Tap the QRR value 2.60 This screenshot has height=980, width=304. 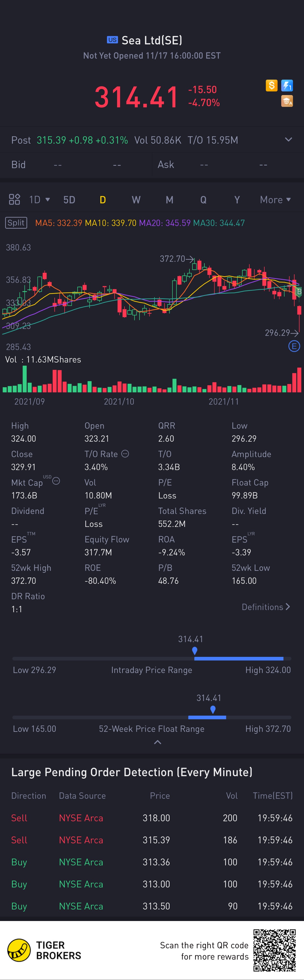(166, 439)
